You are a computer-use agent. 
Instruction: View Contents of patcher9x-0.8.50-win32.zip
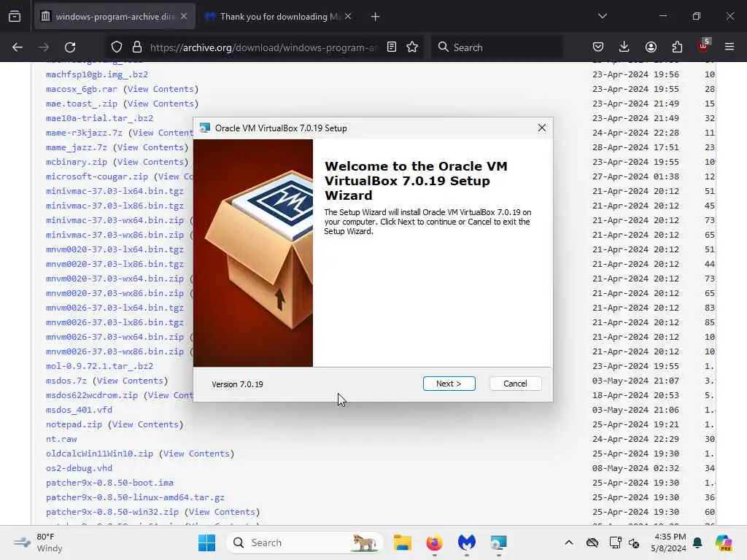tap(222, 512)
